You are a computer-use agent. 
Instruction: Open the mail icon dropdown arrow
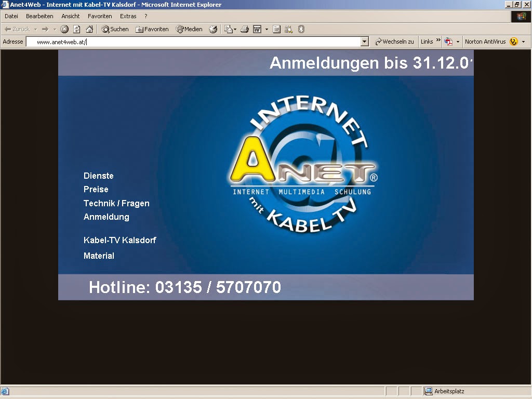[x=235, y=29]
